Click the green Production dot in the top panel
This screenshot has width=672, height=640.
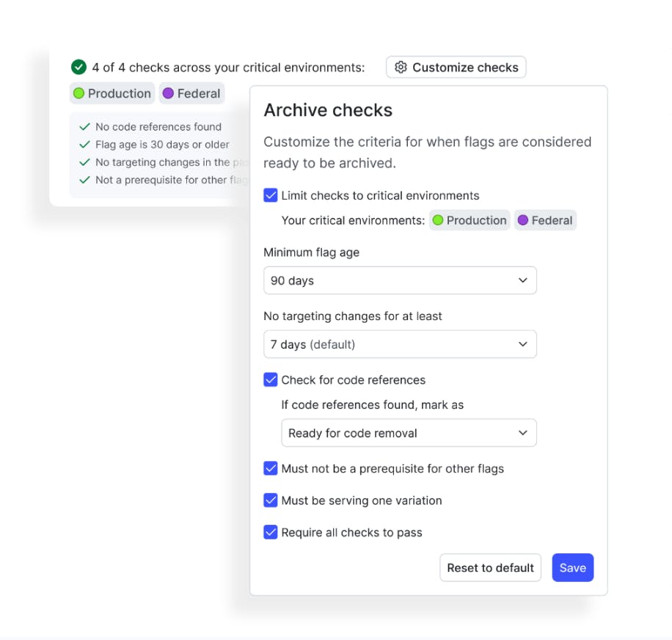(78, 93)
